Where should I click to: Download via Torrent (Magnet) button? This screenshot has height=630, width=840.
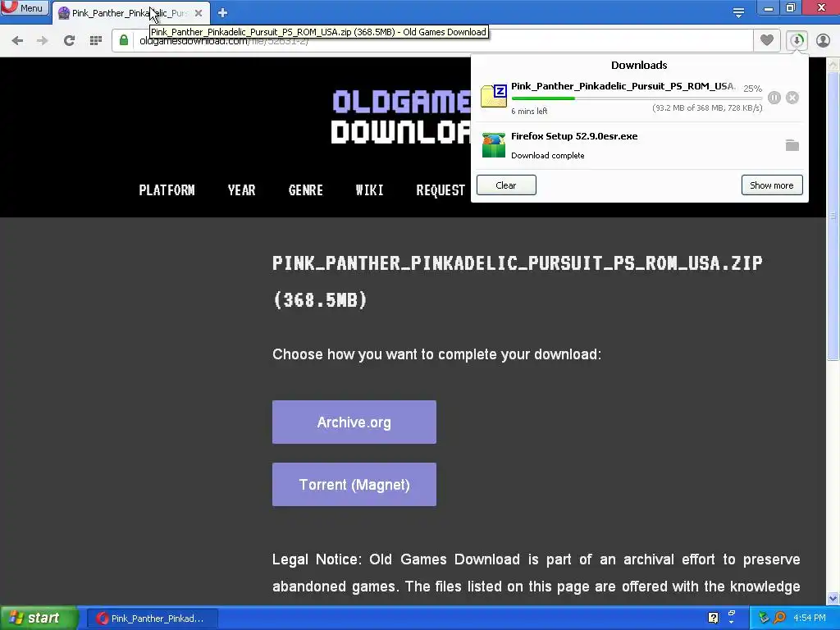coord(354,484)
